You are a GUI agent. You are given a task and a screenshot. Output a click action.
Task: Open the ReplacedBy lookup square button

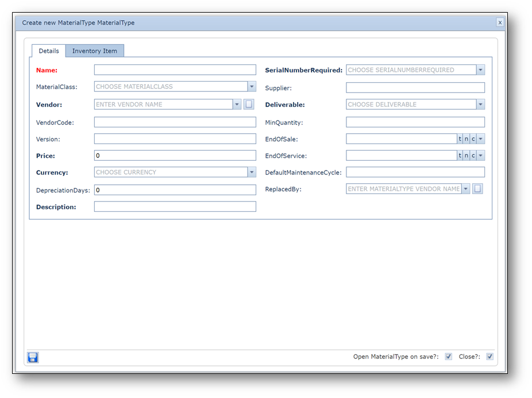(x=477, y=188)
